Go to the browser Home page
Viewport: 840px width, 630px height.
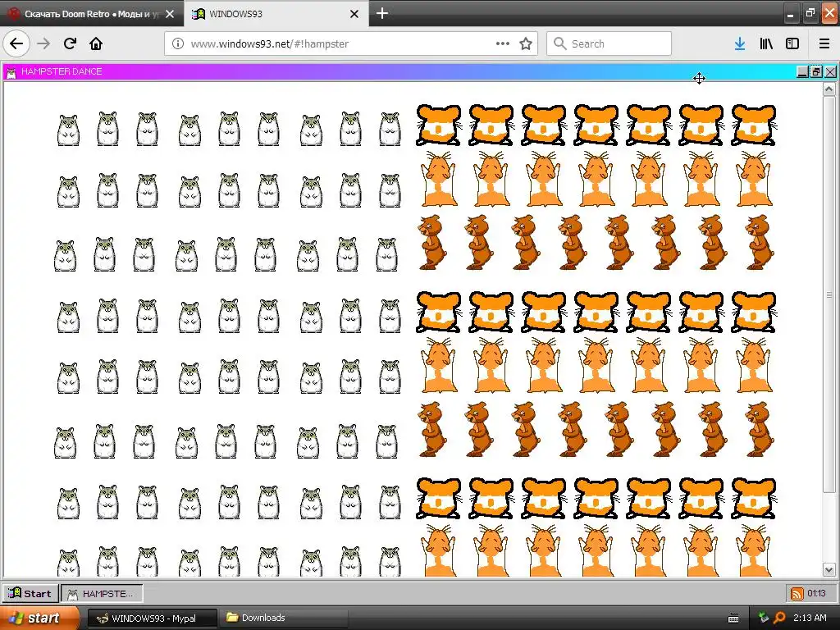96,43
